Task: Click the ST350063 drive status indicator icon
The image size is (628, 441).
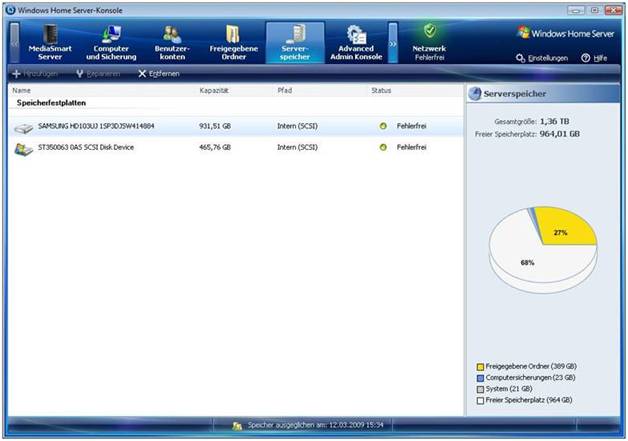Action: [383, 147]
